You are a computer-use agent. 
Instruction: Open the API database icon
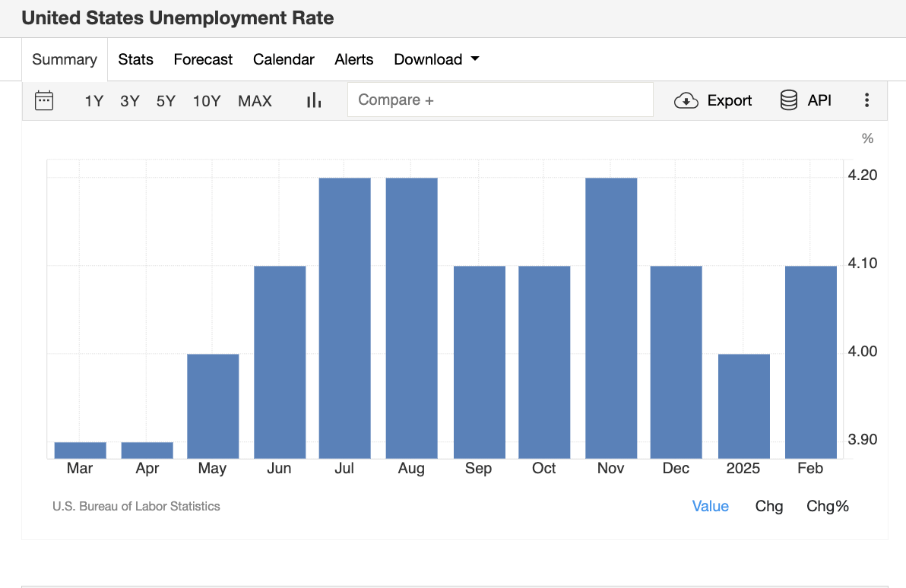(787, 100)
